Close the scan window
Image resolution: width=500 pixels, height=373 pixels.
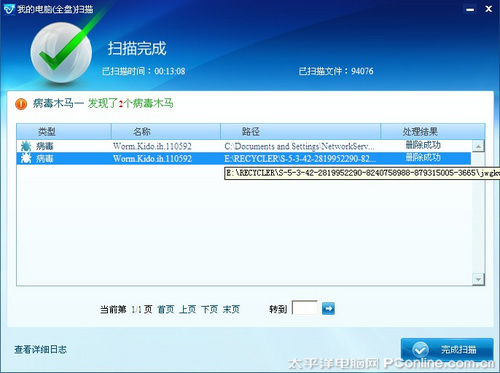pos(489,9)
